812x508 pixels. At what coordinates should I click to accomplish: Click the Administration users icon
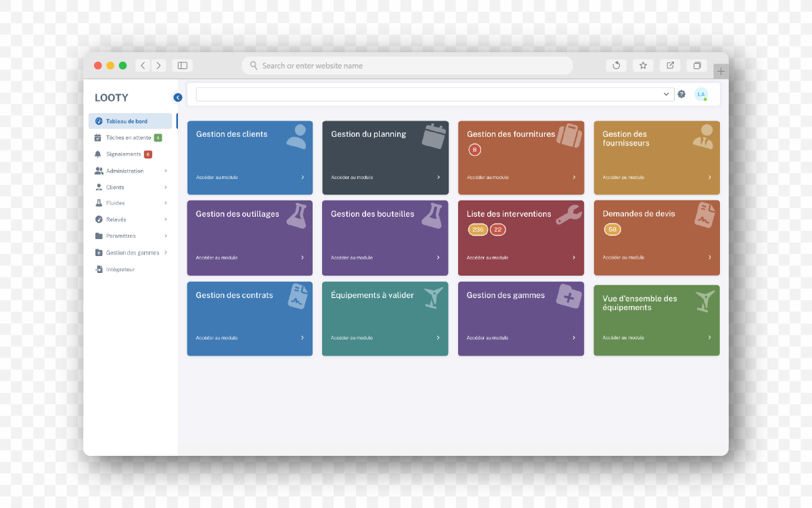point(99,171)
